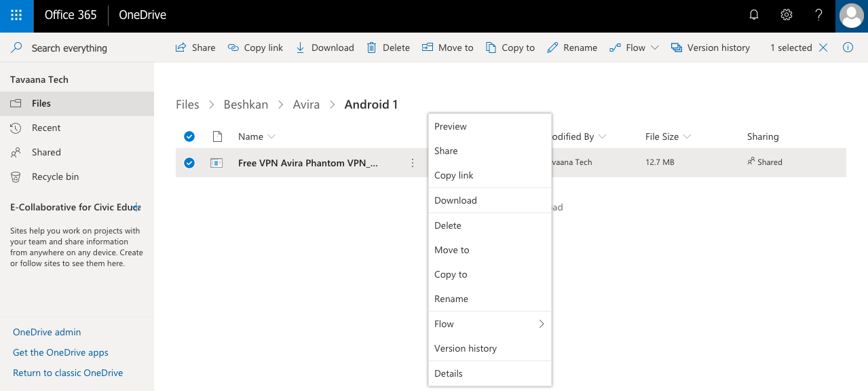Go to the Avira breadcrumb folder
The image size is (868, 391).
click(306, 105)
